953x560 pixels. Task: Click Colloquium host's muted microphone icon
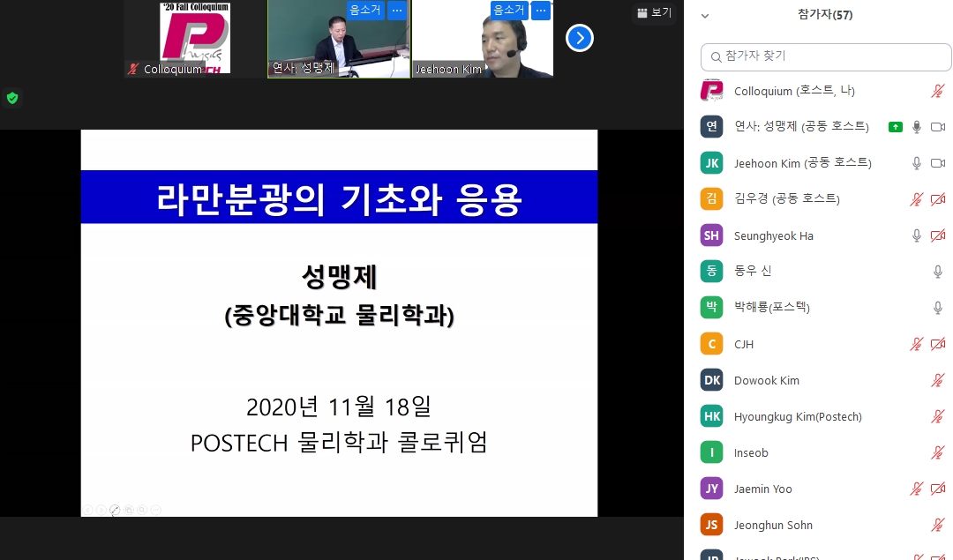[937, 91]
